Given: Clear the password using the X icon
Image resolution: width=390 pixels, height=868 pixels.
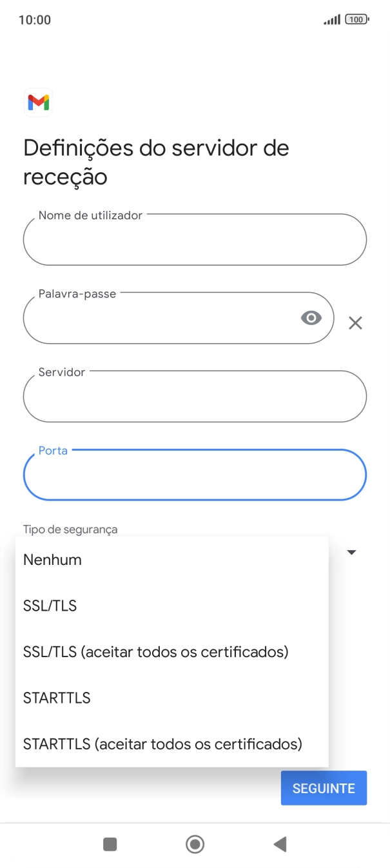Looking at the screenshot, I should (x=355, y=323).
